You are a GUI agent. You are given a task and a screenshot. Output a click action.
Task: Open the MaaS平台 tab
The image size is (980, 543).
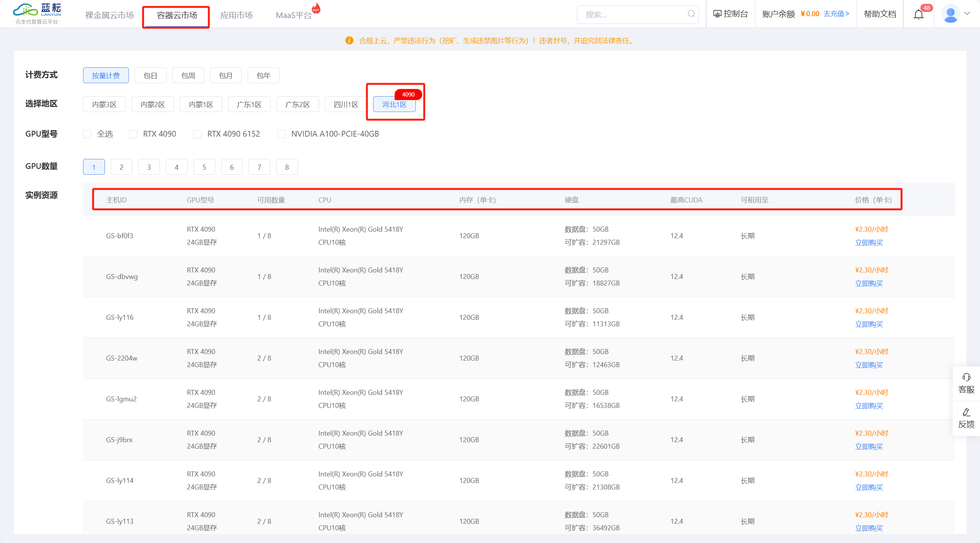pos(293,15)
